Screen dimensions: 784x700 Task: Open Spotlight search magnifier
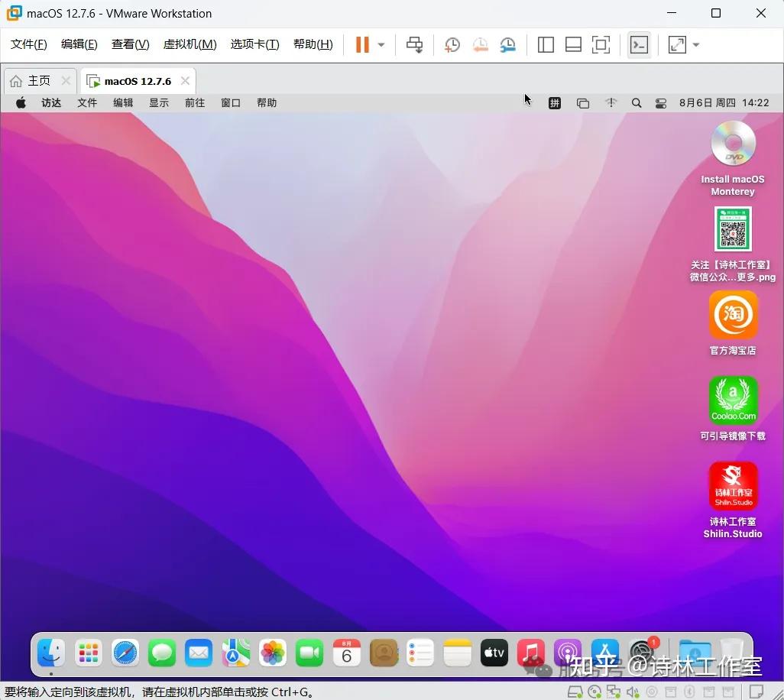pyautogui.click(x=637, y=103)
